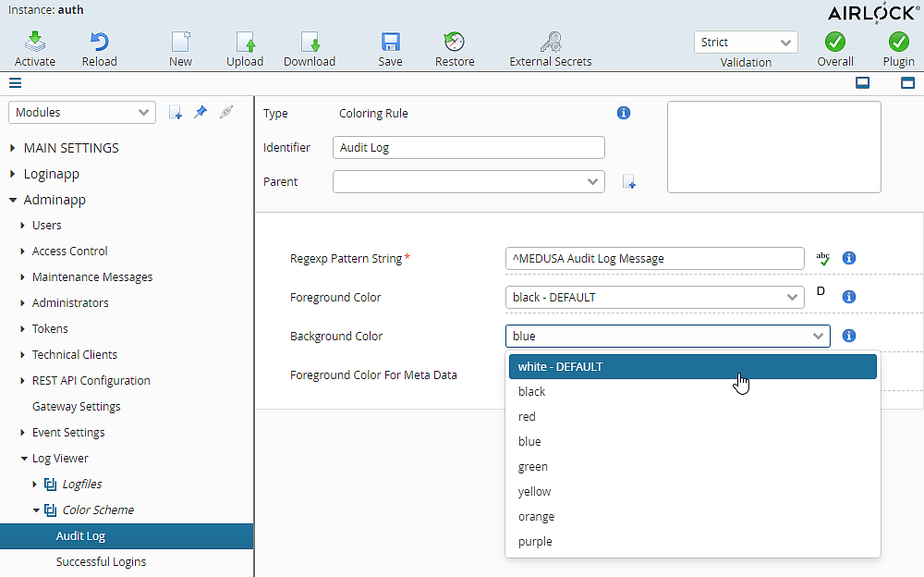924x577 pixels.
Task: Toggle the Background Color dropdown
Action: [x=668, y=336]
